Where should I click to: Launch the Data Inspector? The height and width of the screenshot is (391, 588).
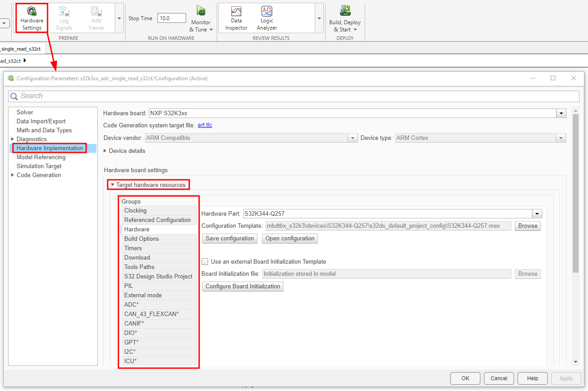point(235,18)
